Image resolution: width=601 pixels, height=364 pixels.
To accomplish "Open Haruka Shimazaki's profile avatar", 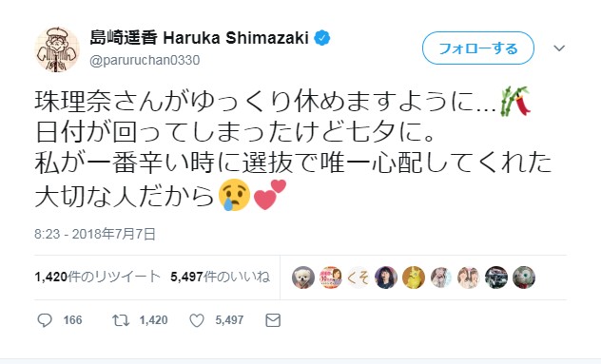I will coord(57,49).
